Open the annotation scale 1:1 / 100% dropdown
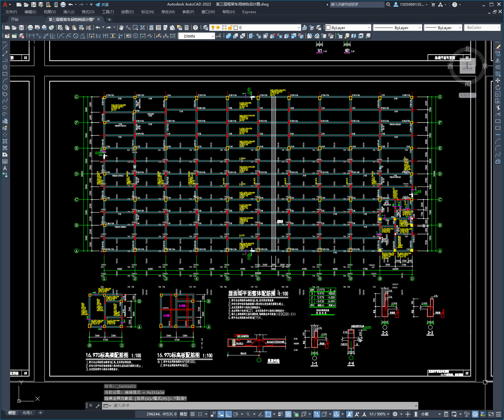This screenshot has width=504, height=420. coord(379,414)
